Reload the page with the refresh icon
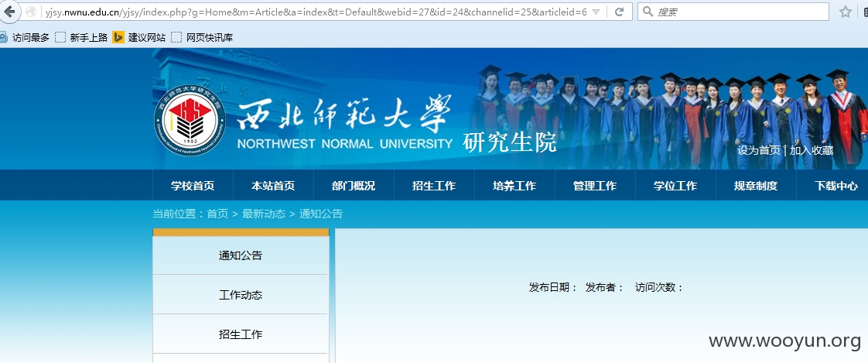Screen dimensions: 868x363 click(x=620, y=12)
